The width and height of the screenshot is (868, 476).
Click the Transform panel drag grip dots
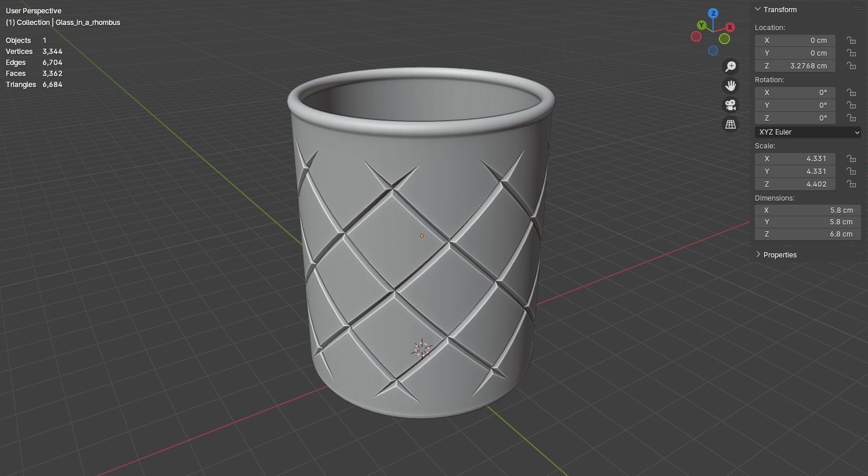pos(858,9)
